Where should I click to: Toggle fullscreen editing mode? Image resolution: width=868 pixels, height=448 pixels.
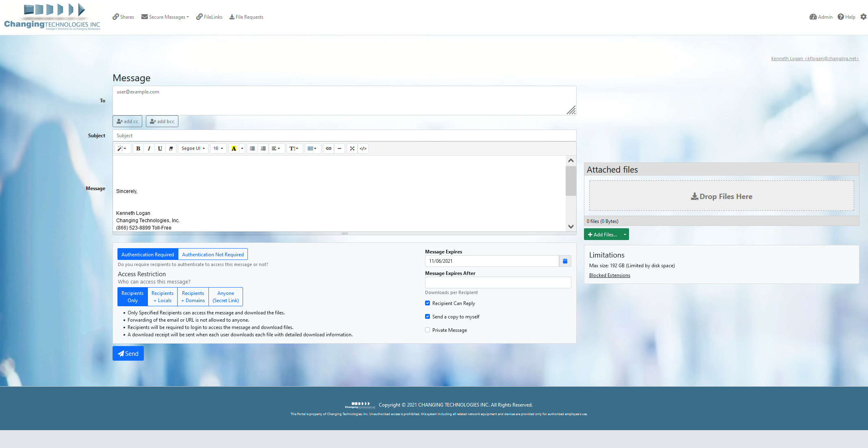point(352,148)
